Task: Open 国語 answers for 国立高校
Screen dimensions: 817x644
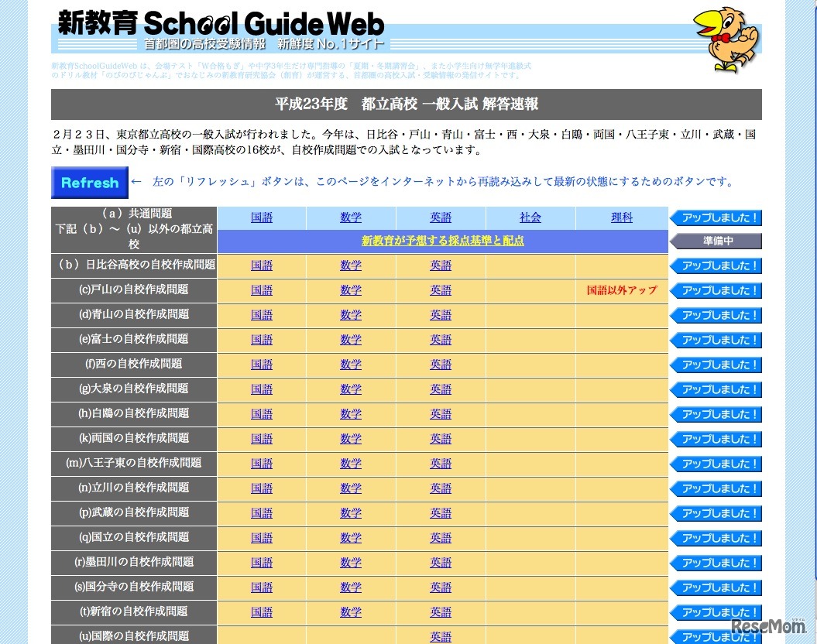Action: (x=261, y=538)
